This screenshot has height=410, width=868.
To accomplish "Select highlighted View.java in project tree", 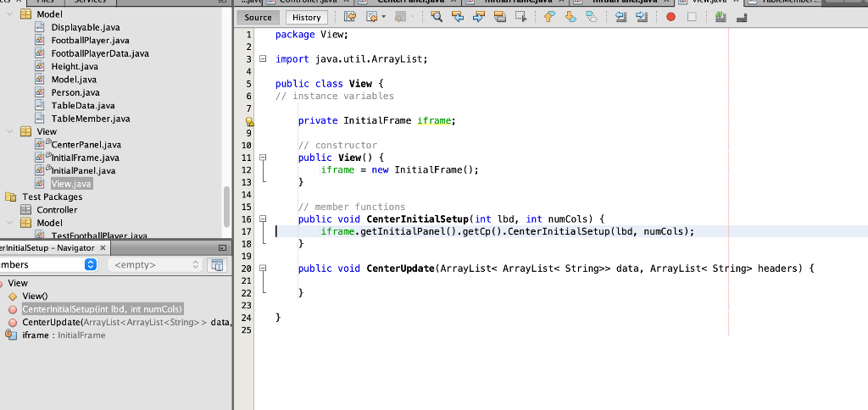I will [x=71, y=184].
